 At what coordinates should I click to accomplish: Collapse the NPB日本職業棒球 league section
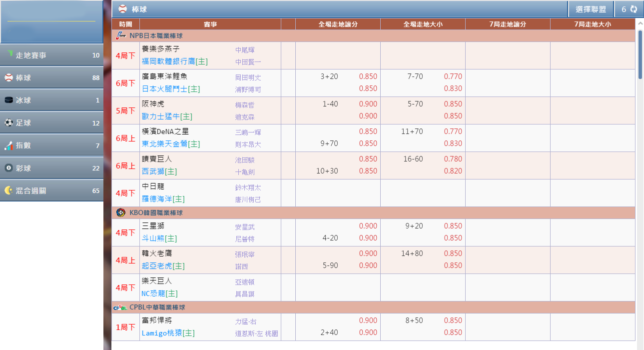[373, 35]
